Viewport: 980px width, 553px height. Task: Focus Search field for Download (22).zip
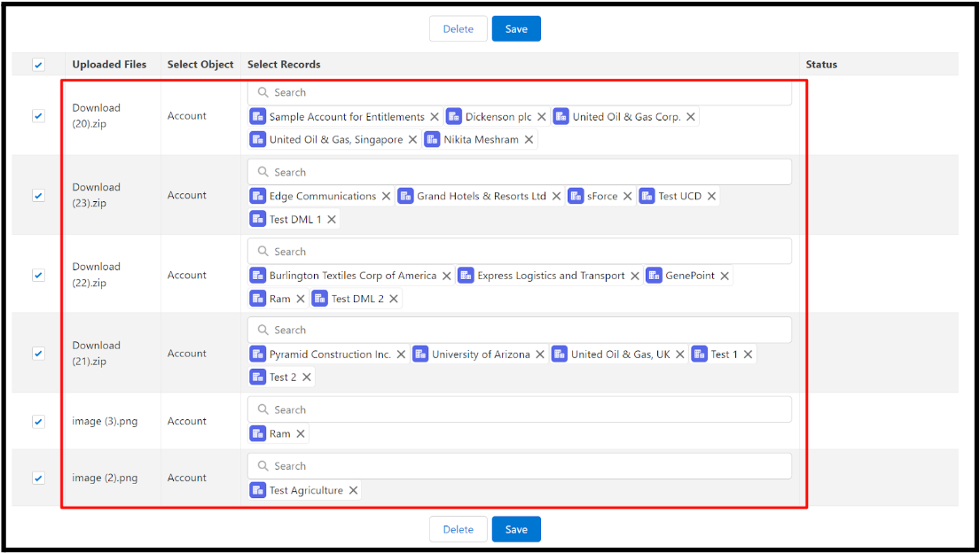click(520, 251)
